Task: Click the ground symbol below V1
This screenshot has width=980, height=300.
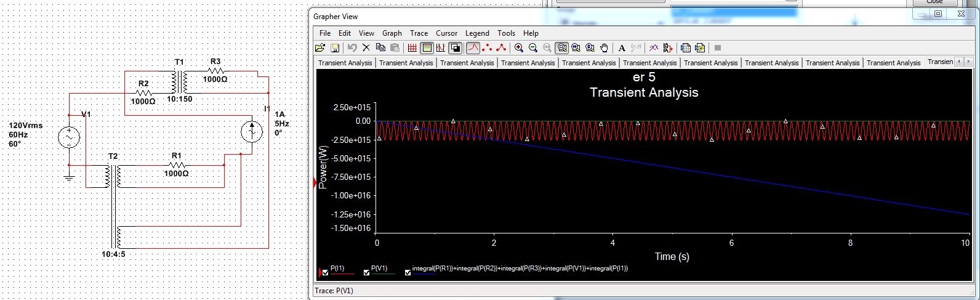Action: (x=69, y=177)
